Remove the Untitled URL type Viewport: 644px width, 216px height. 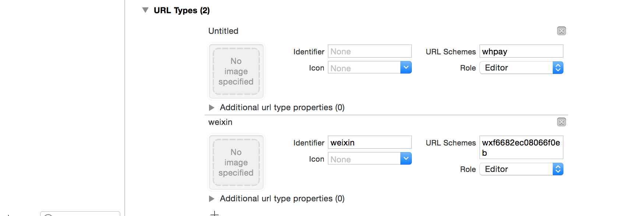(561, 31)
